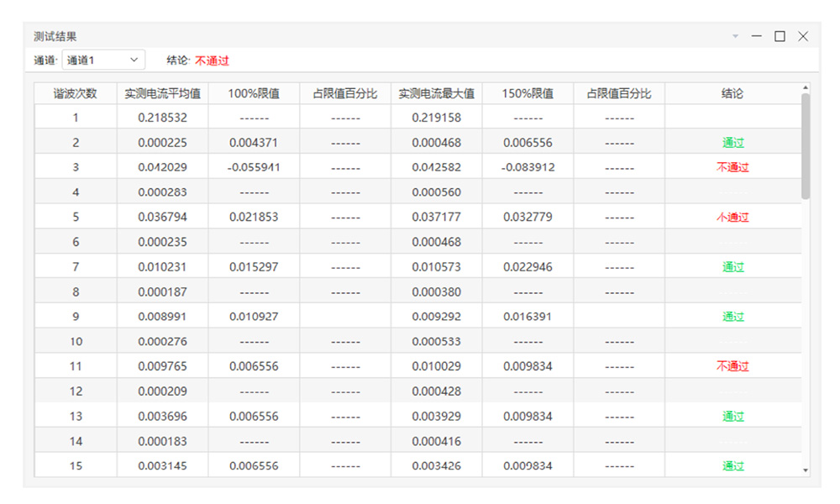Select cell 0.003426 in harmonic row 15
The width and height of the screenshot is (840, 504).
(x=437, y=466)
